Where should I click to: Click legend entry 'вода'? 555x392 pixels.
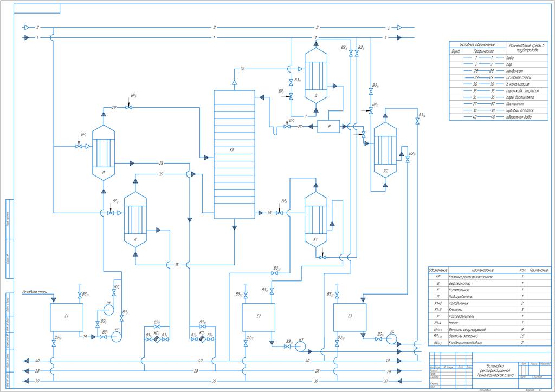[x=510, y=57]
